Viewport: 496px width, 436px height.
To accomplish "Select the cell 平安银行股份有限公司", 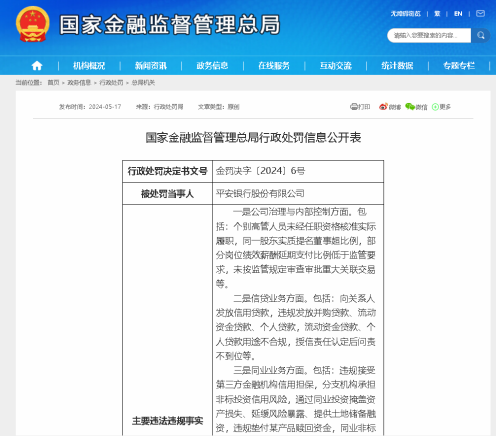I will pos(298,193).
